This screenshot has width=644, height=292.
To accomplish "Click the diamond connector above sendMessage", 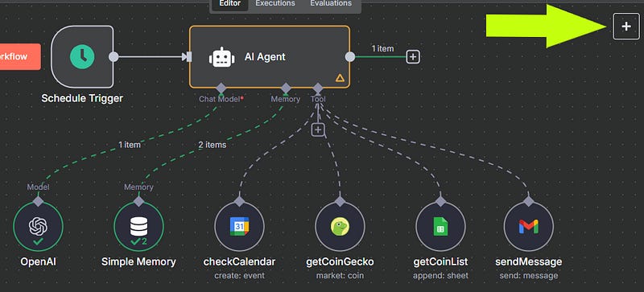I will tap(529, 201).
